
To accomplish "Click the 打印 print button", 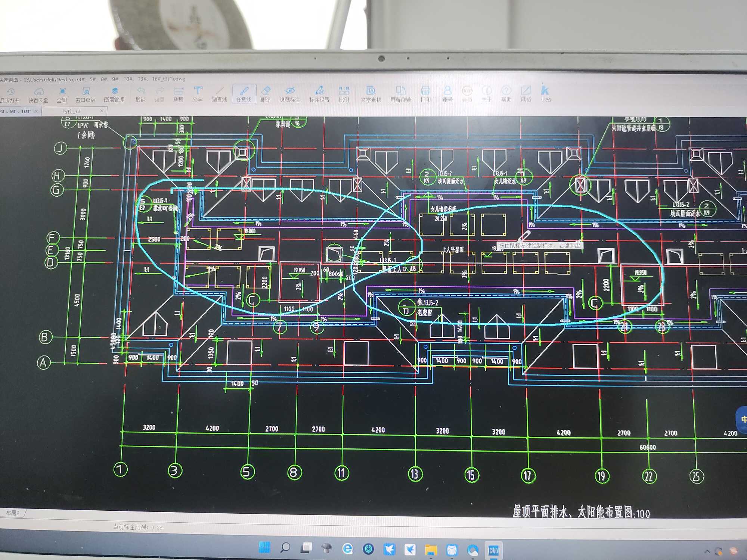I will (x=425, y=94).
